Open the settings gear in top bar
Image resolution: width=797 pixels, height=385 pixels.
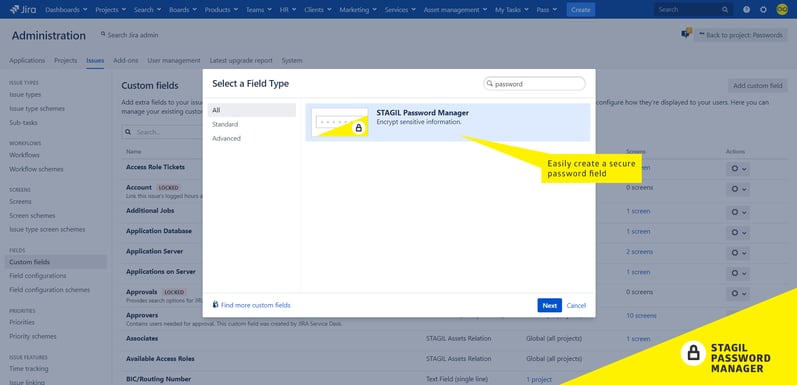(763, 9)
